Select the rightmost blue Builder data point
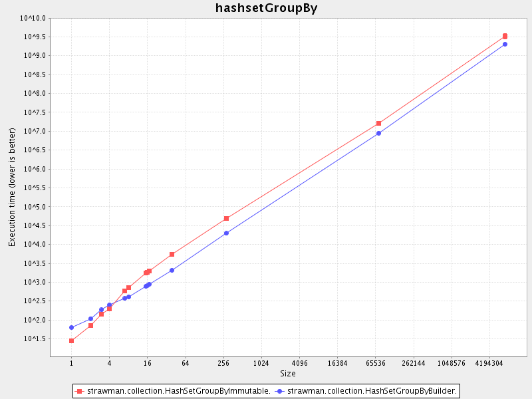Screen dimensions: 532x399 coord(505,44)
